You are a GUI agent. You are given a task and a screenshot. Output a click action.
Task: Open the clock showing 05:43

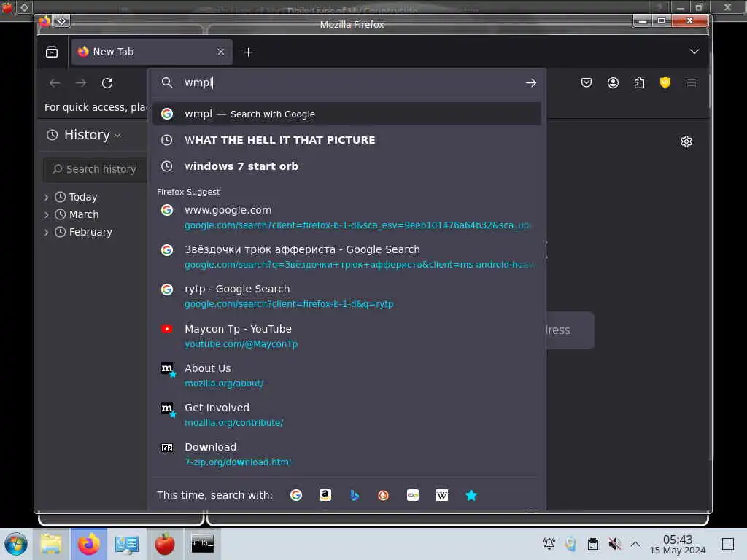click(x=678, y=544)
